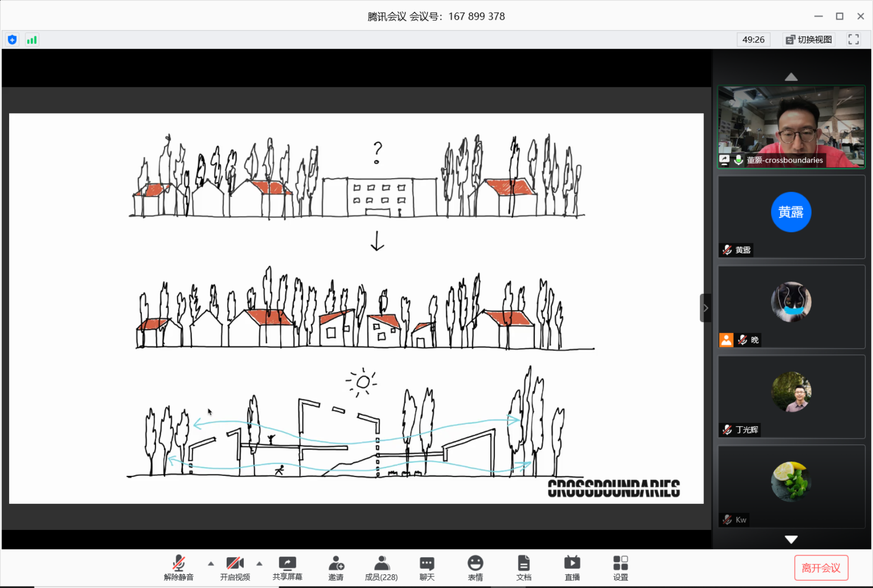Open the chat panel
The image size is (873, 588).
pyautogui.click(x=427, y=568)
